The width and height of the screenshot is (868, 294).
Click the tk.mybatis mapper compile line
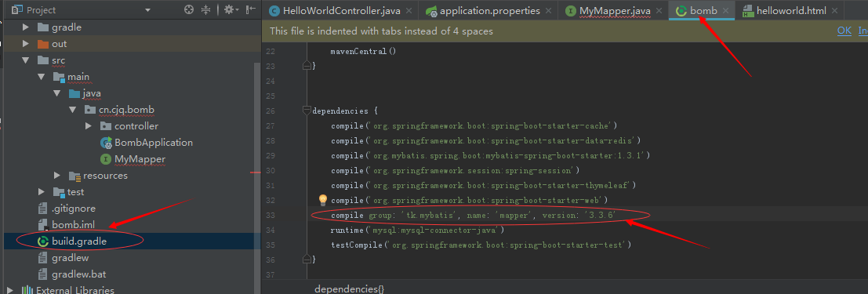[474, 215]
